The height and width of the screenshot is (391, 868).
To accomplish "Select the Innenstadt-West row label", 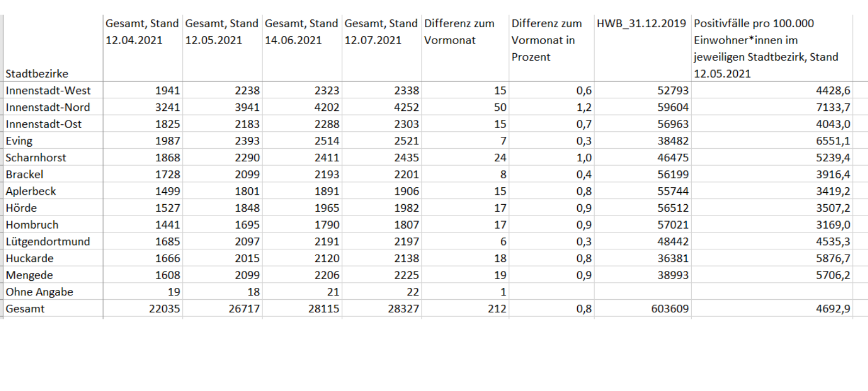I will (x=48, y=91).
